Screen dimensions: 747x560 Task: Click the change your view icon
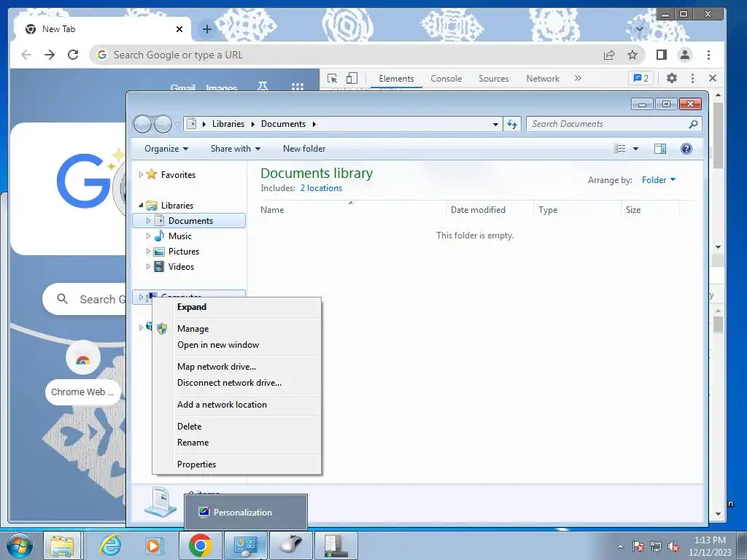coord(620,149)
